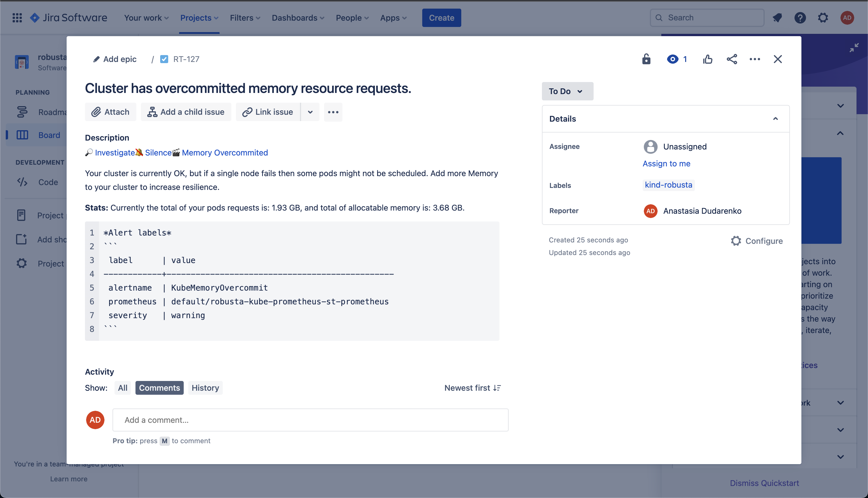
Task: Click the Search field
Action: tap(707, 18)
